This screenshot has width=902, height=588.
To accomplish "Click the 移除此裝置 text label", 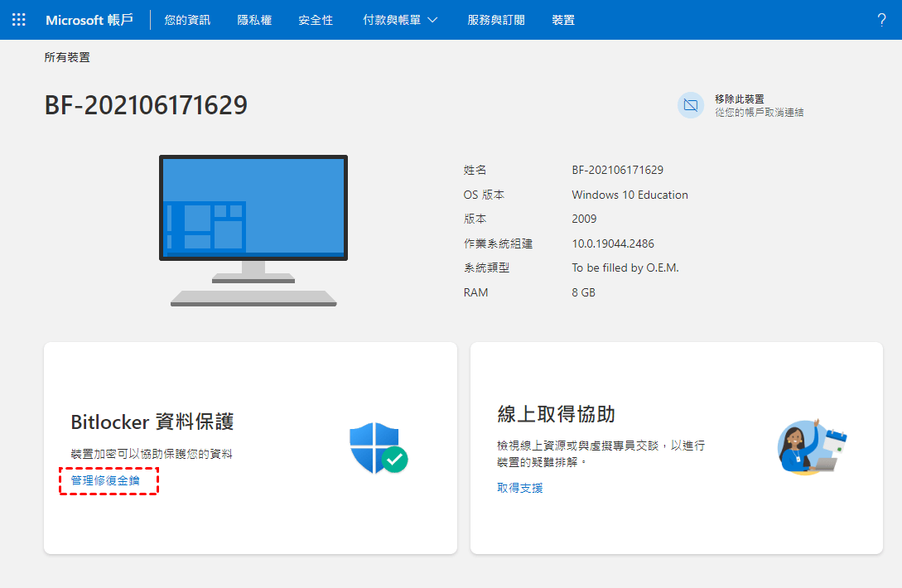I will coord(739,99).
